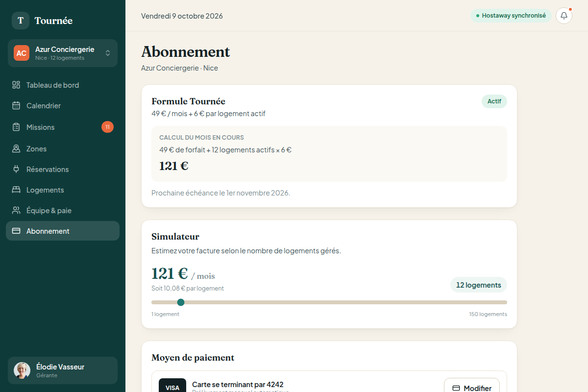The image size is (588, 392).
Task: Select the Abonnement menu item
Action: (x=63, y=231)
